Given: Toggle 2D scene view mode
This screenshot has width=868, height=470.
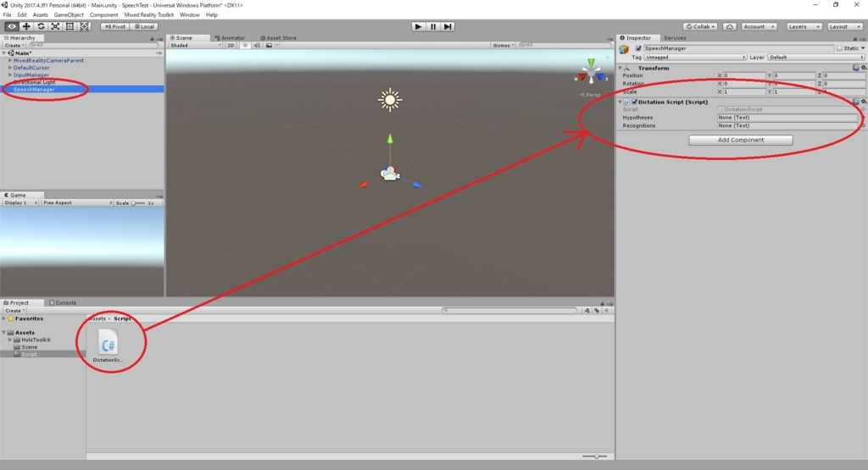Looking at the screenshot, I should (231, 46).
